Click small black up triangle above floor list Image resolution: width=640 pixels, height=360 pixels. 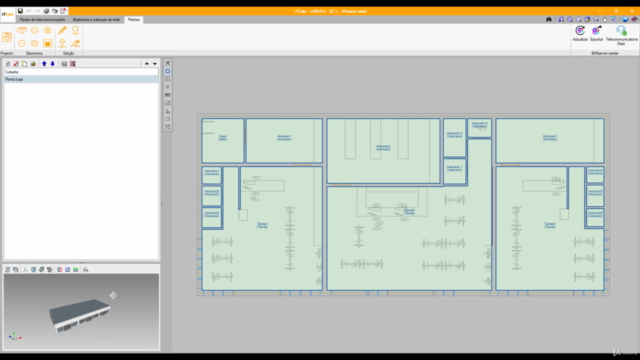click(147, 64)
